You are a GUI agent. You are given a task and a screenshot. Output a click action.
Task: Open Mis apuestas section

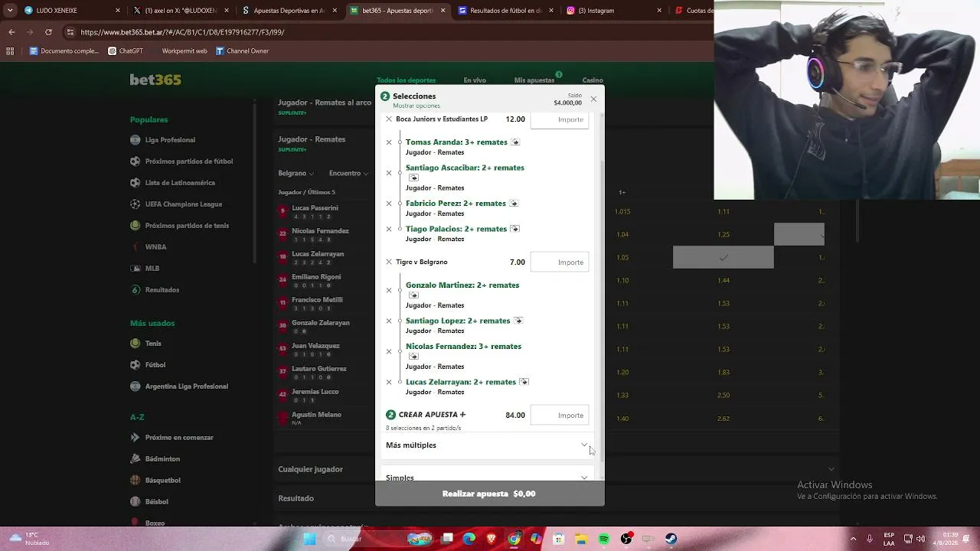tap(534, 80)
